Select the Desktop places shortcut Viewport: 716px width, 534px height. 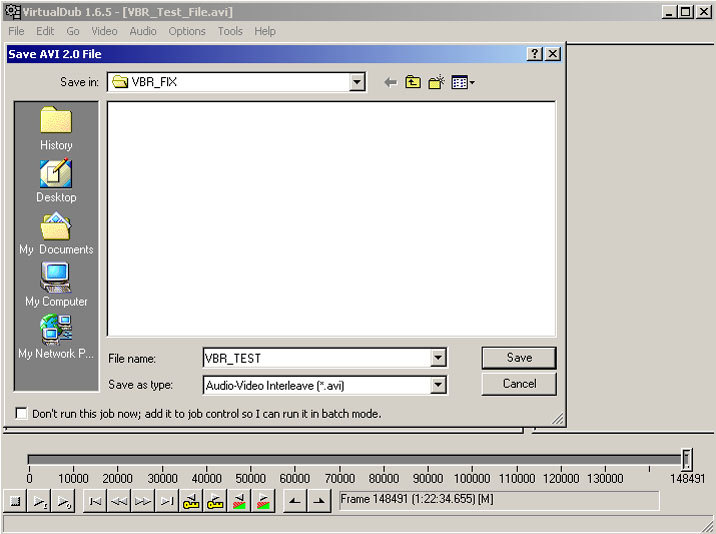pyautogui.click(x=56, y=181)
